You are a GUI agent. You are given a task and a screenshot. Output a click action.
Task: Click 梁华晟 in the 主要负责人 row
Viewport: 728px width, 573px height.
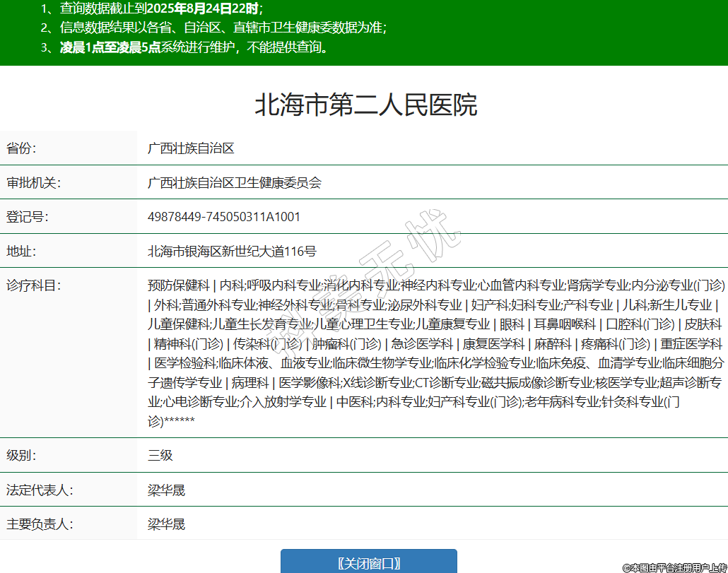166,524
